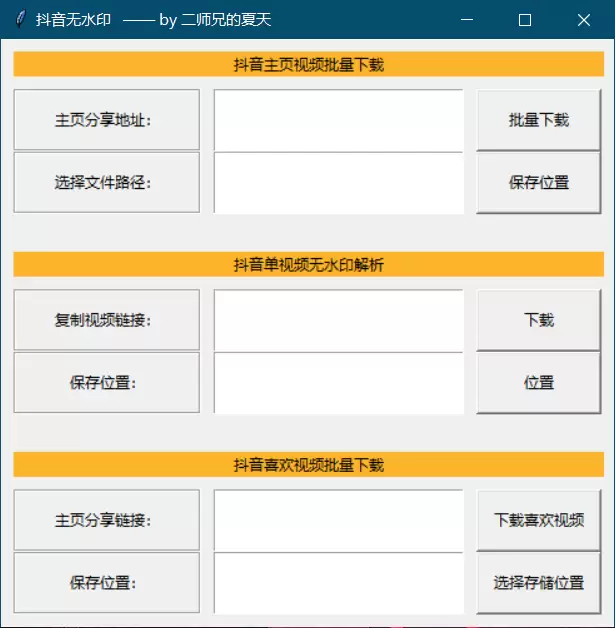This screenshot has width=615, height=628.
Task: Click the 主页分享链接: label
Action: pos(107,520)
